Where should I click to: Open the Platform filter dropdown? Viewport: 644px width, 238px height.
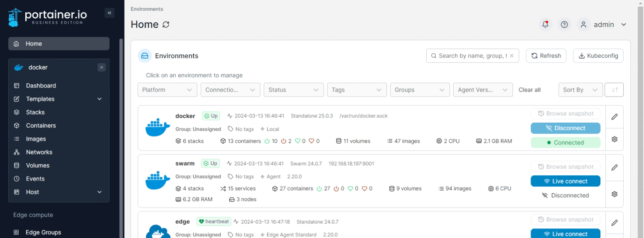point(167,90)
